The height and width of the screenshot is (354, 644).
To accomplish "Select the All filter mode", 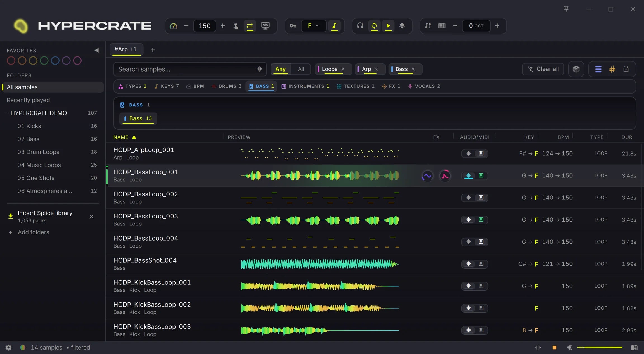I will (x=301, y=69).
